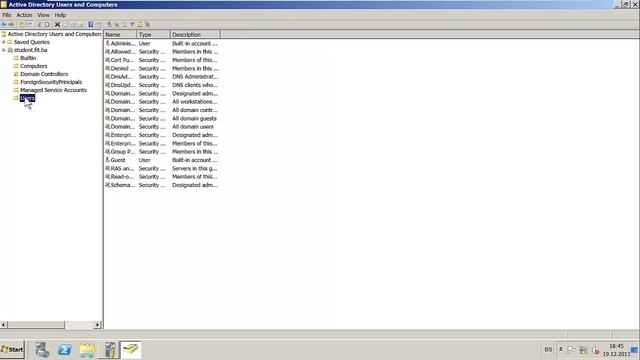Select Managed Service Accounts in tree
640x360 pixels.
53,90
